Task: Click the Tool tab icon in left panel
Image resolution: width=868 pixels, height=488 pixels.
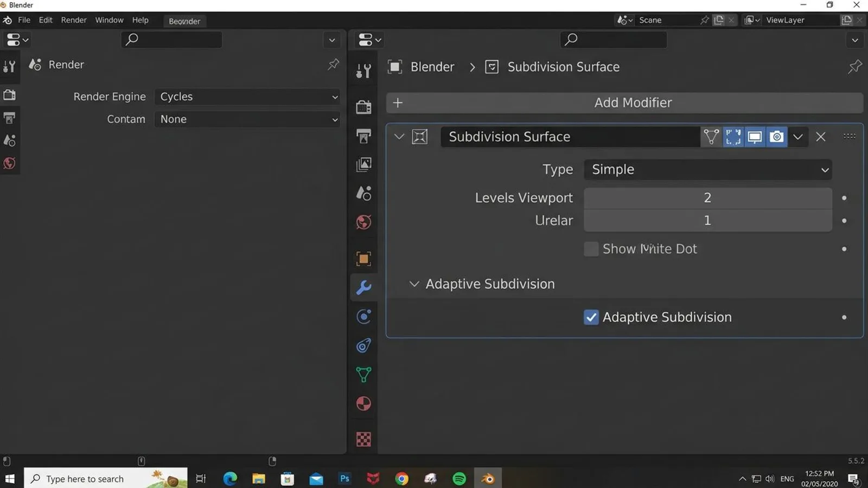Action: click(10, 67)
